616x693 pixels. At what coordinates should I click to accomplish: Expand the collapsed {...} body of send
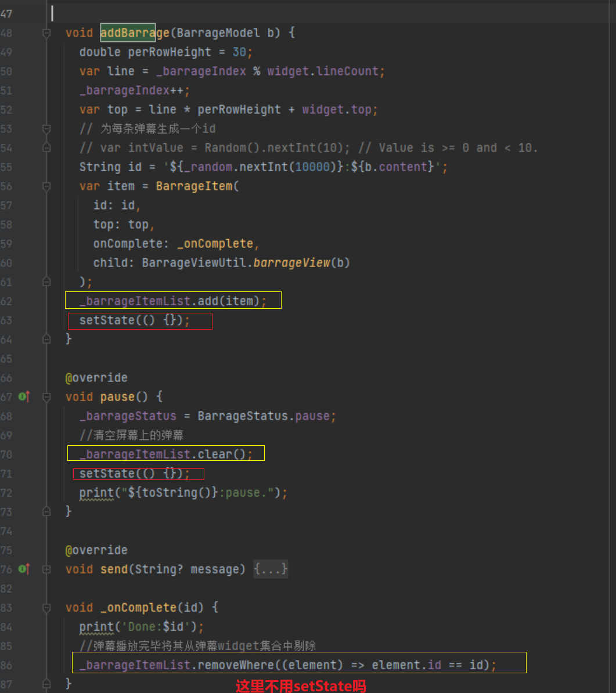coord(271,569)
